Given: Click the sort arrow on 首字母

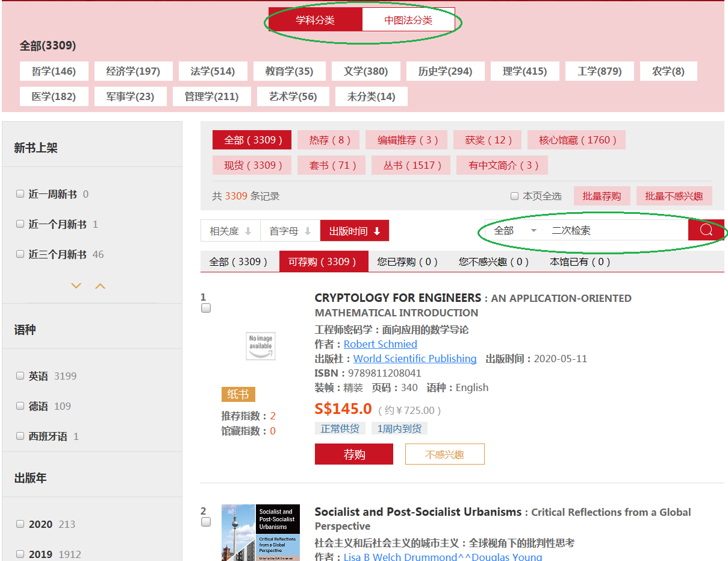Looking at the screenshot, I should click(x=308, y=231).
